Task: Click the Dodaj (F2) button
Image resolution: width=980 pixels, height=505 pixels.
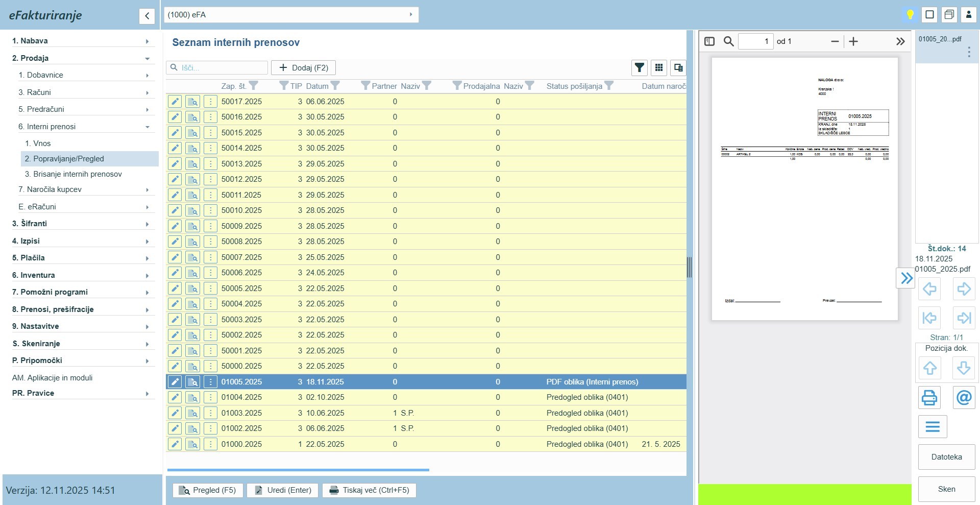Action: coord(303,67)
